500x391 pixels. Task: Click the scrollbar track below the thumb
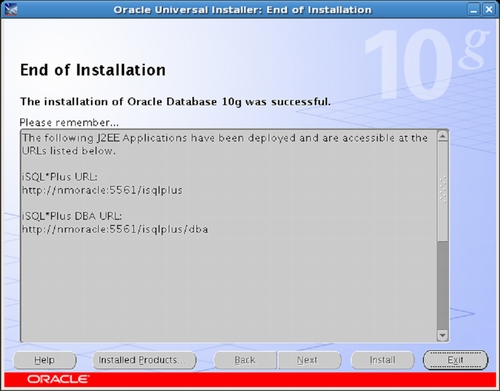point(442,285)
